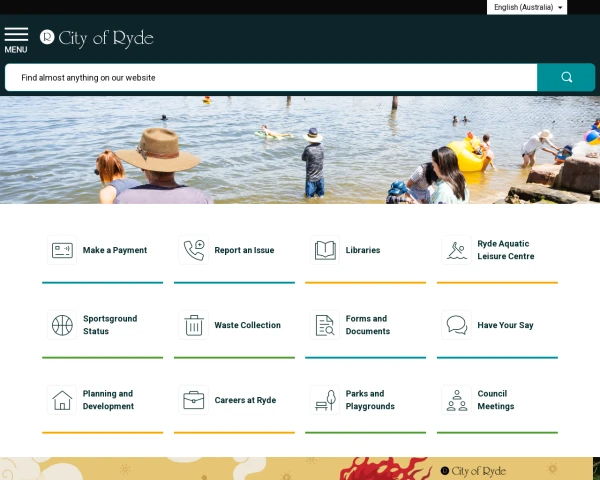The height and width of the screenshot is (480, 600).
Task: Click the hero banner beach photo
Action: point(300,150)
